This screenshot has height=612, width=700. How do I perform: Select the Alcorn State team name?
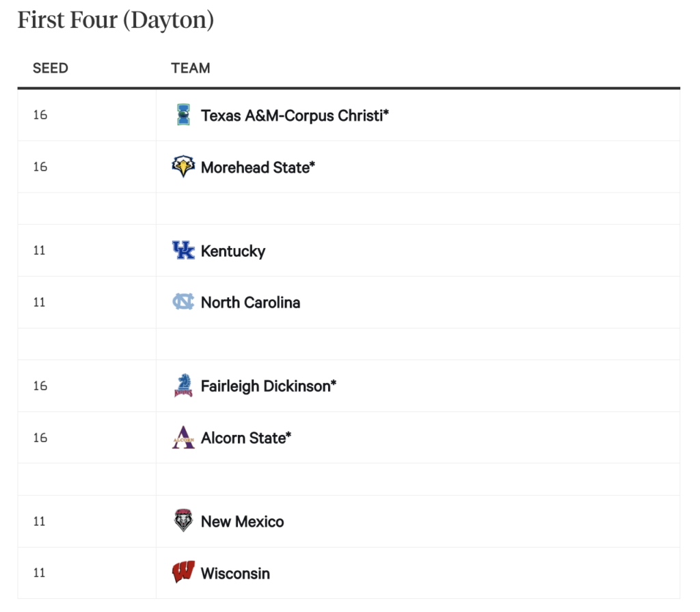point(246,438)
